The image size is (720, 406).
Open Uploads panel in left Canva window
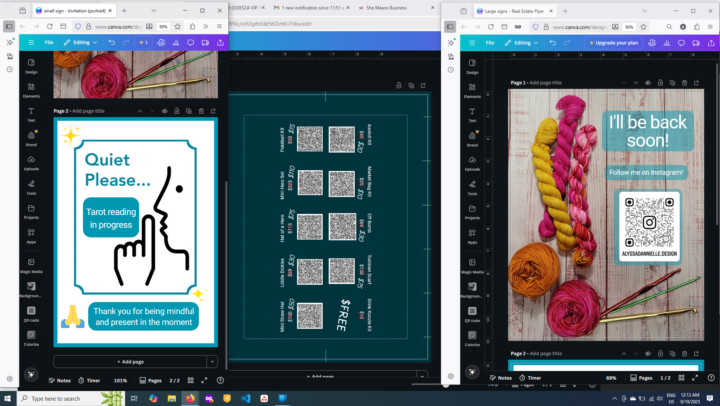click(x=31, y=162)
